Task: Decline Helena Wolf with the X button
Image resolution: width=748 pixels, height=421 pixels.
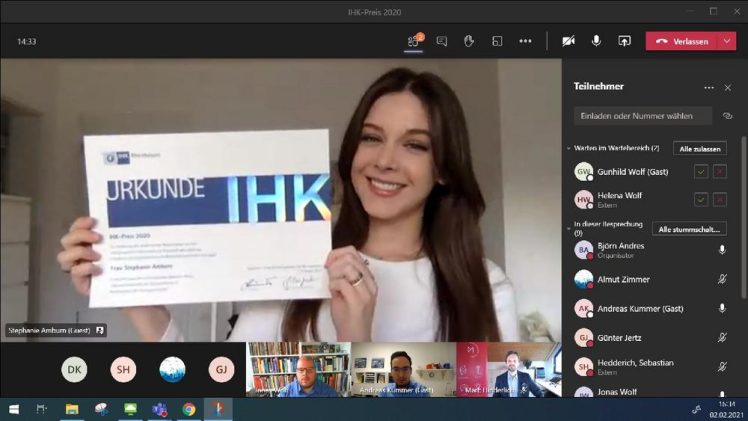Action: 720,199
